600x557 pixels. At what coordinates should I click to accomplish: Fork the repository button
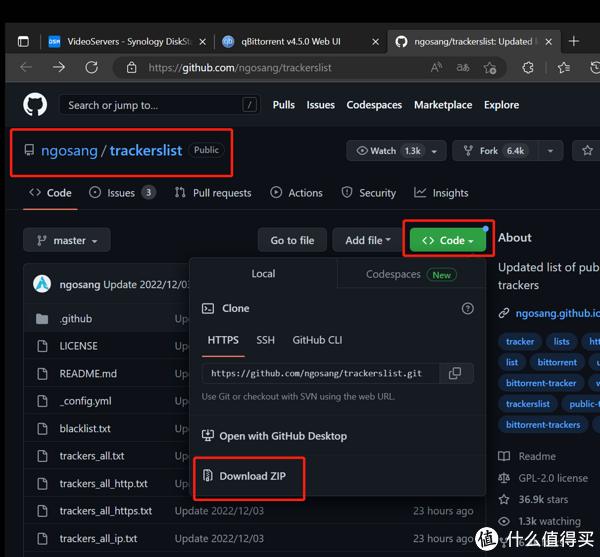pos(495,151)
